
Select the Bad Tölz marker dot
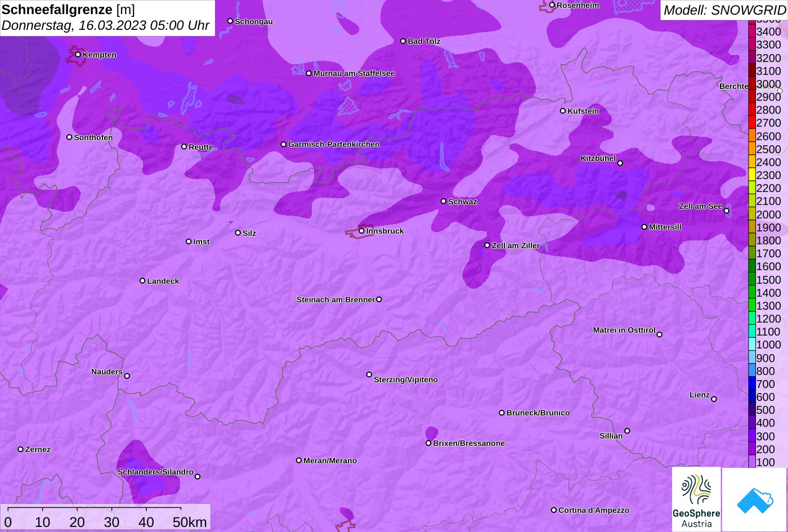coord(403,41)
